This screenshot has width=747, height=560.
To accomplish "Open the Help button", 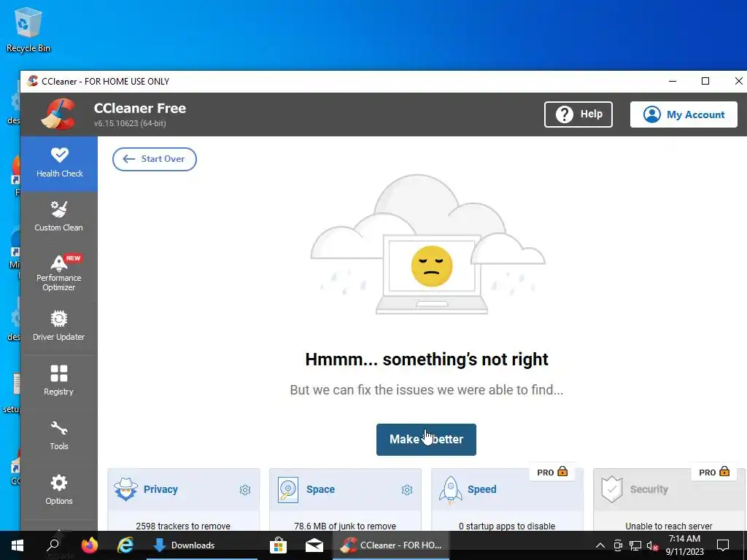I will (x=578, y=114).
